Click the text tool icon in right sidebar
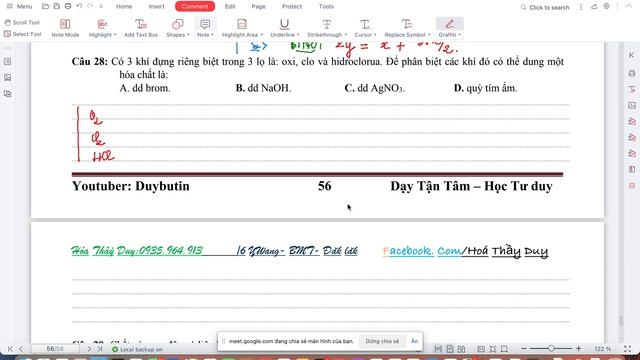Screen dimensions: 640x360 (632, 89)
